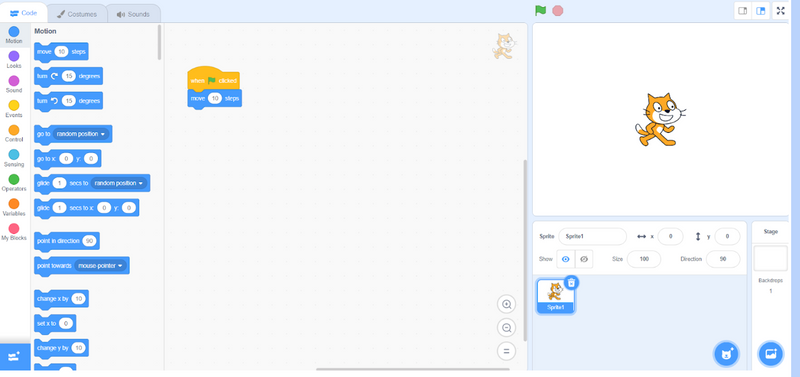Zoom out of the code workspace
Screen dimensions: 800x377
[507, 328]
